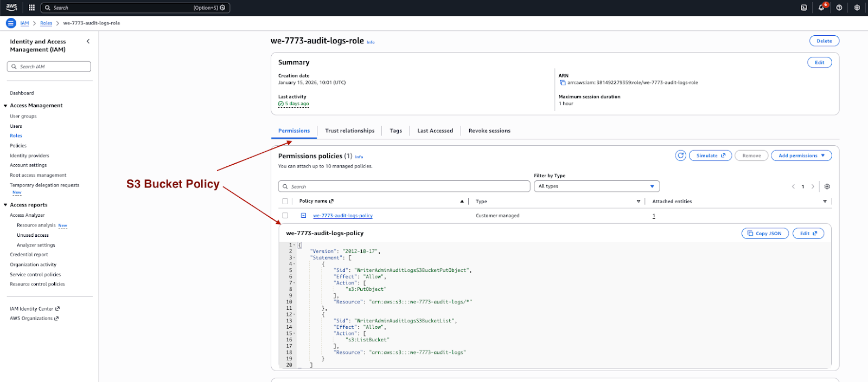Open Service control policies
This screenshot has width=868, height=382.
pos(35,275)
